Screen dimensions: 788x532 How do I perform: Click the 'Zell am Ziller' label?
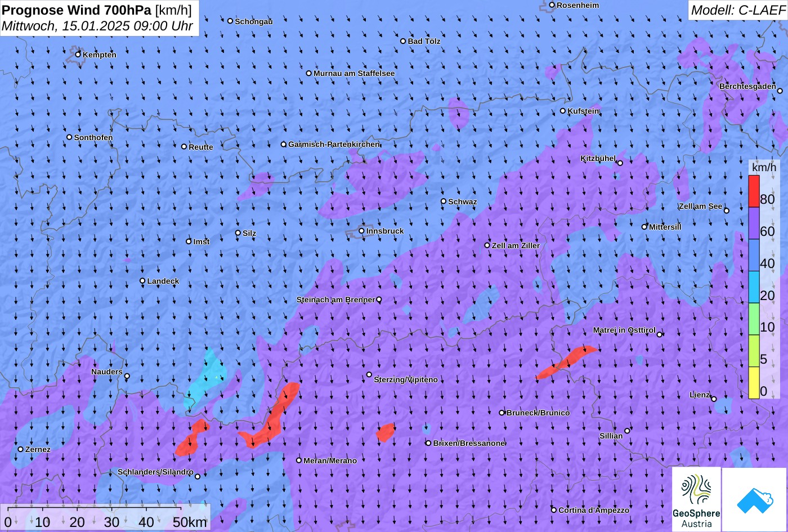516,245
